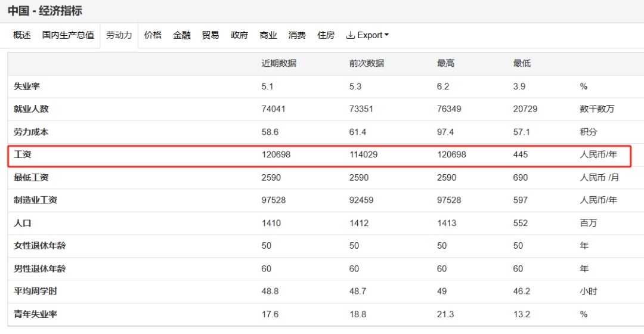Open the 青年失业率 indicator

click(x=35, y=314)
